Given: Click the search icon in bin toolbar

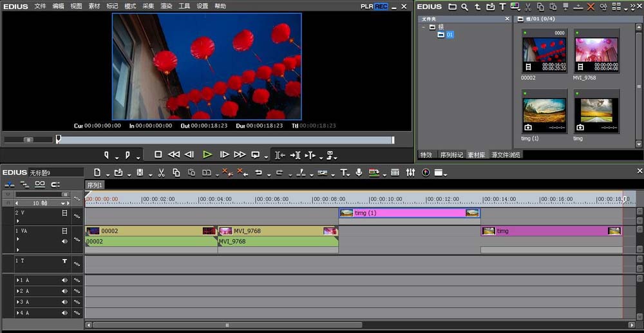Looking at the screenshot, I should pos(464,7).
